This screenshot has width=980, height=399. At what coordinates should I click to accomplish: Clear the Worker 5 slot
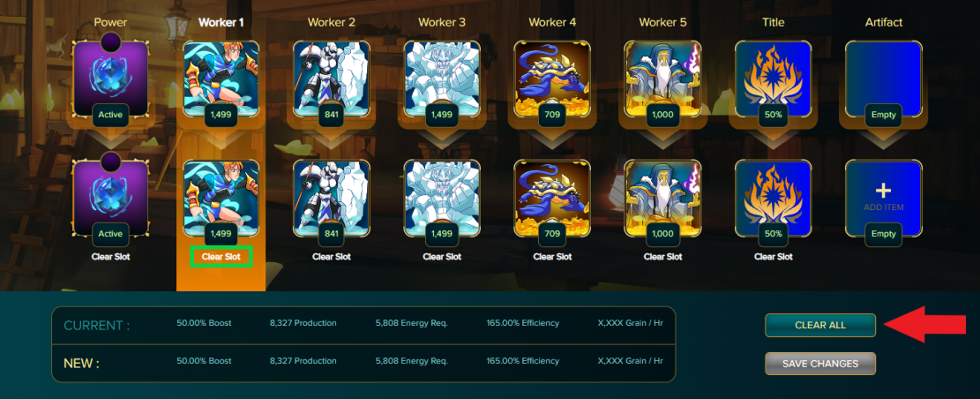(662, 256)
